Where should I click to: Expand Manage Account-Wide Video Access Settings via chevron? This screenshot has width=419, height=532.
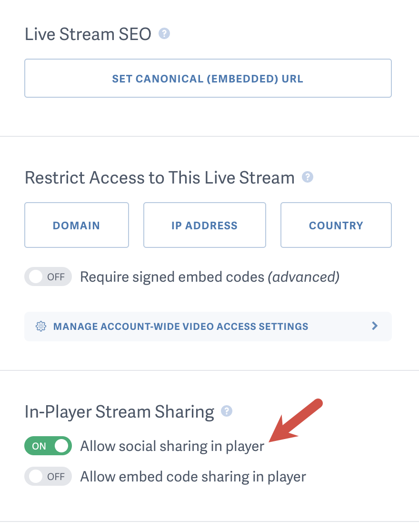click(375, 326)
